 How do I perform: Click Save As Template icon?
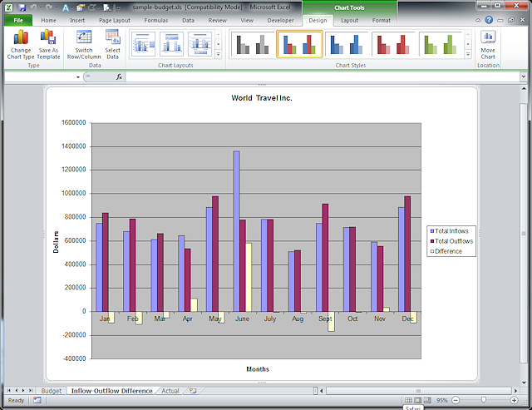click(x=48, y=44)
